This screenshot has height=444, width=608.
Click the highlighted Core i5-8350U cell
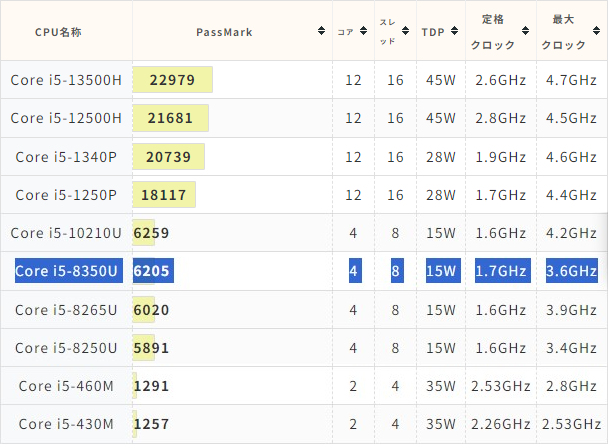click(x=69, y=271)
